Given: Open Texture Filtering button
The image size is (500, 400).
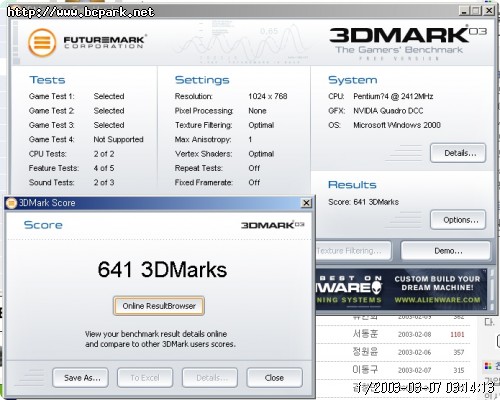Looking at the screenshot, I should tap(353, 251).
